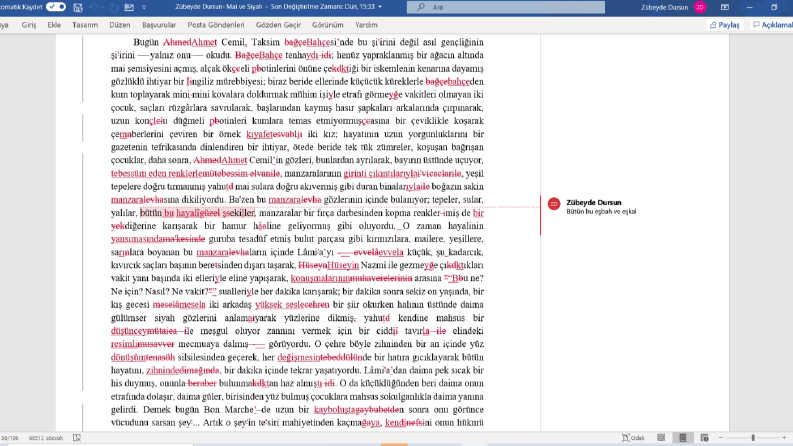
Task: Switch to the Tasarım tab
Action: tap(85, 25)
